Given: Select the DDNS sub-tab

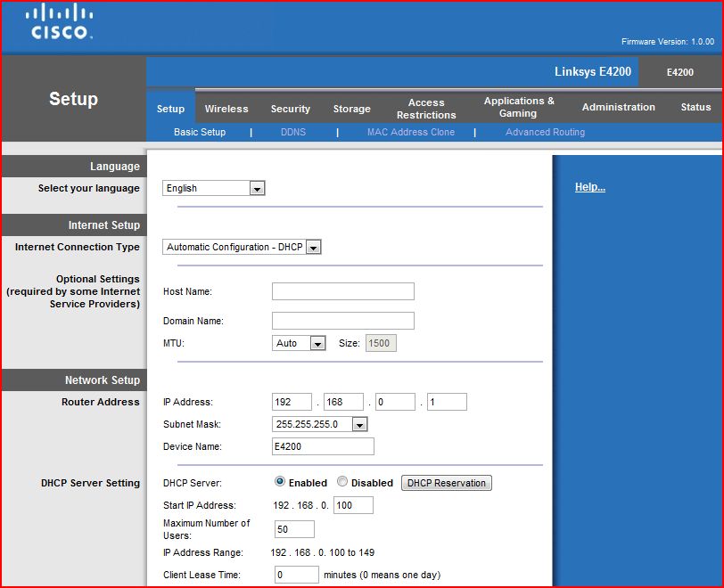Looking at the screenshot, I should click(x=293, y=132).
